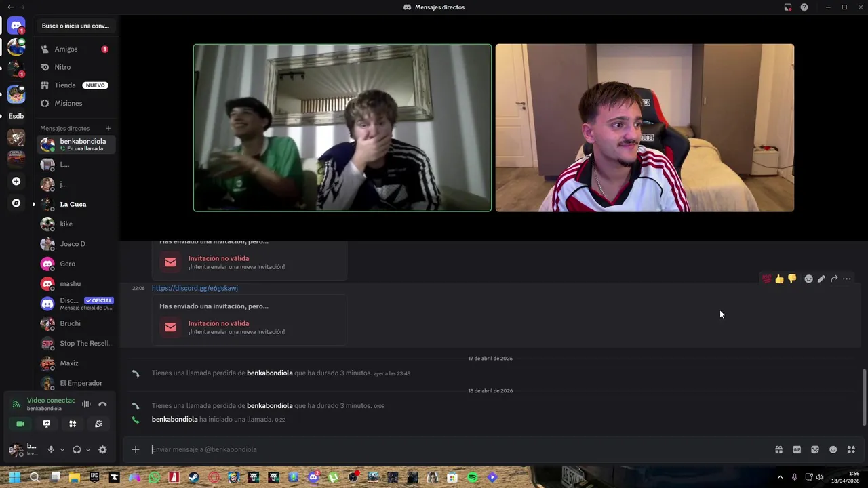Open connection info signal icon
This screenshot has height=488, width=868.
pos(16,404)
